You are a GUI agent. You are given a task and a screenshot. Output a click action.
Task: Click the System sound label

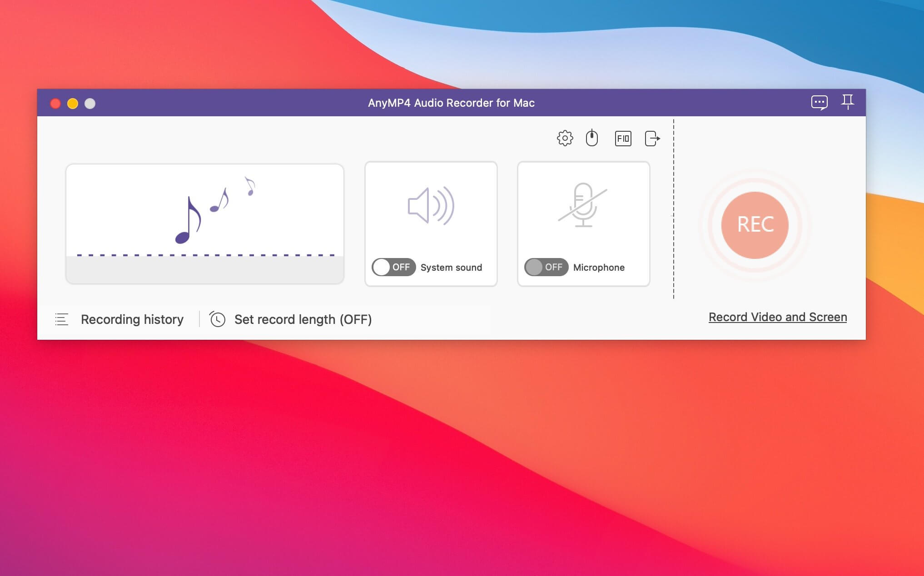point(451,268)
